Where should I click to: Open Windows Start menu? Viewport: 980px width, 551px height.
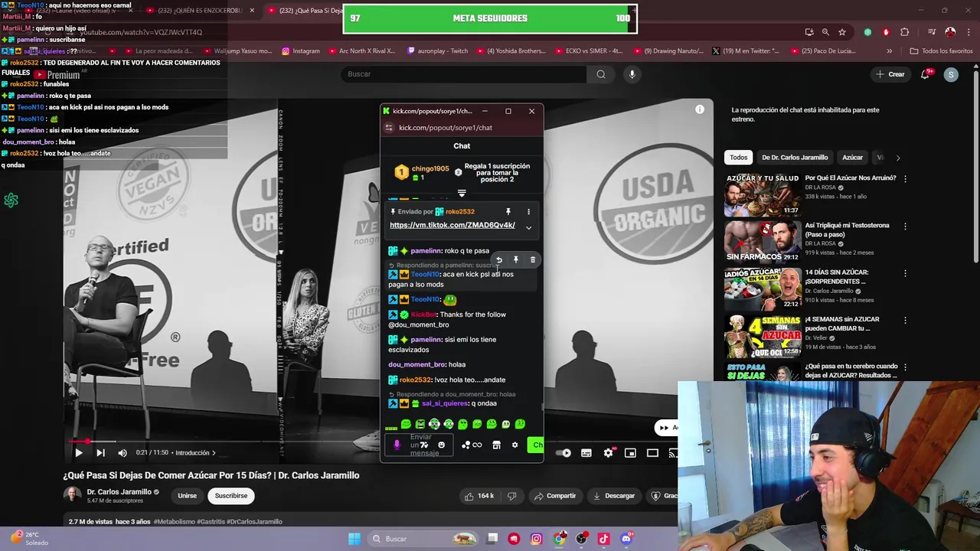point(354,539)
